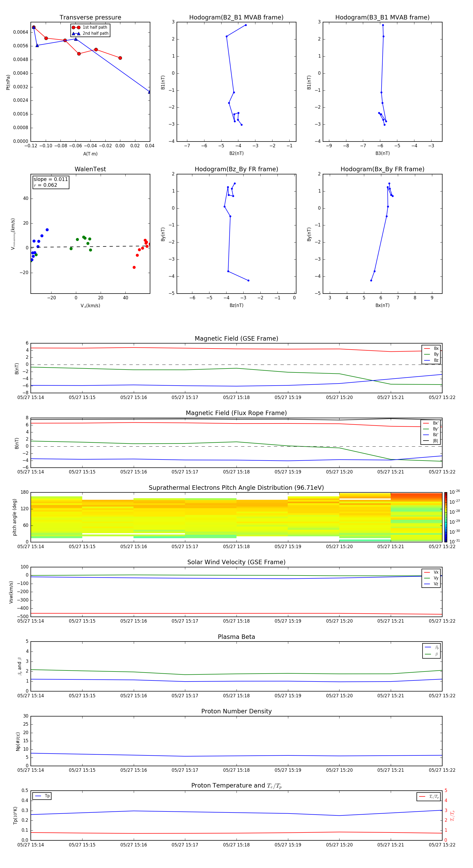Click '05/27 15:22' tick under temperature plot
Screen dimensions: 473x868
click(442, 845)
